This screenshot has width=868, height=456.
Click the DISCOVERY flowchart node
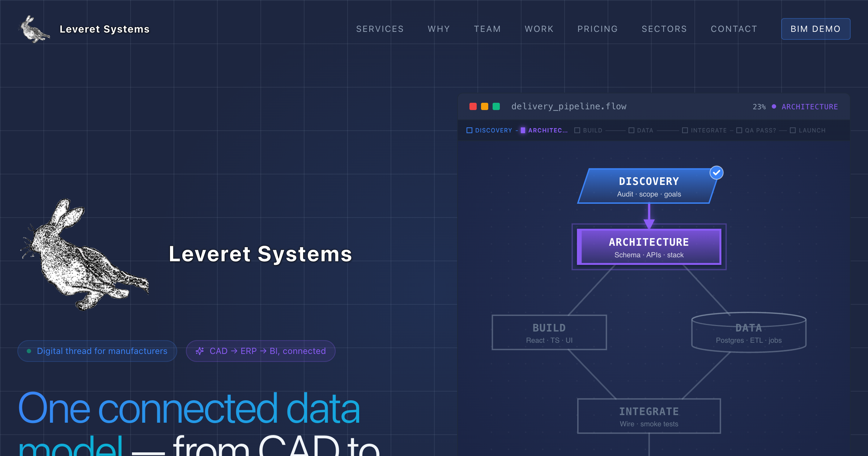pyautogui.click(x=649, y=186)
